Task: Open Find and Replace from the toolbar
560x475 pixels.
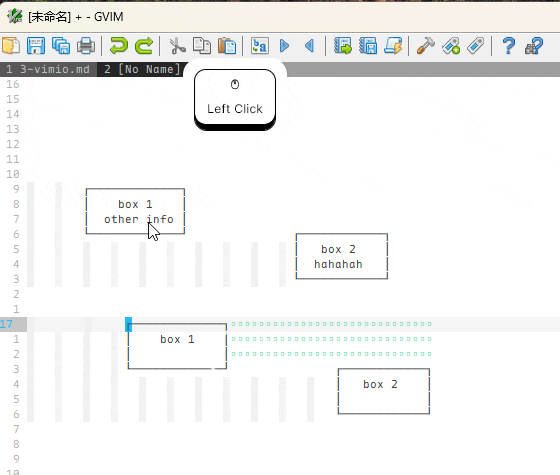Action: pos(260,46)
